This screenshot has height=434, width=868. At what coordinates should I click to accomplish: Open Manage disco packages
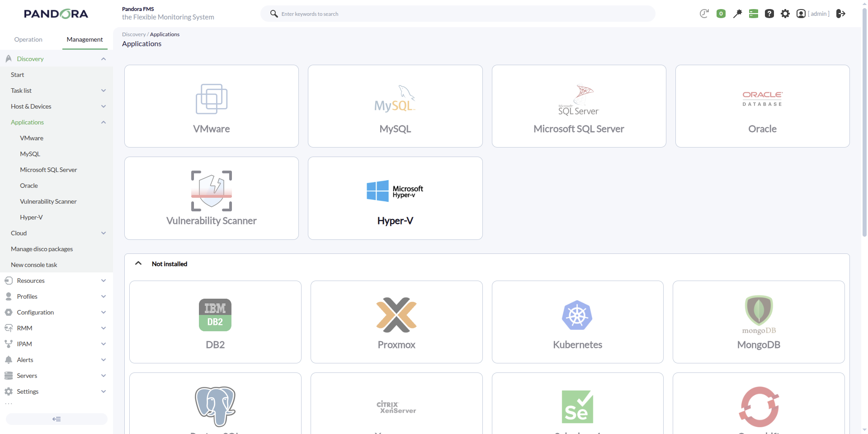coord(42,249)
